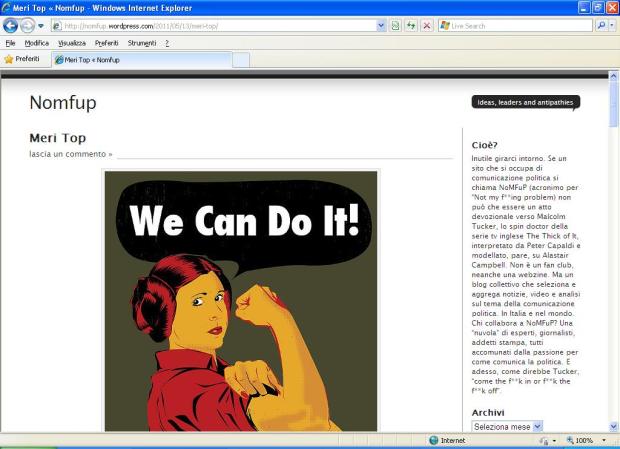Image resolution: width=620 pixels, height=449 pixels.
Task: Click the scrollbar down arrow
Action: click(613, 426)
